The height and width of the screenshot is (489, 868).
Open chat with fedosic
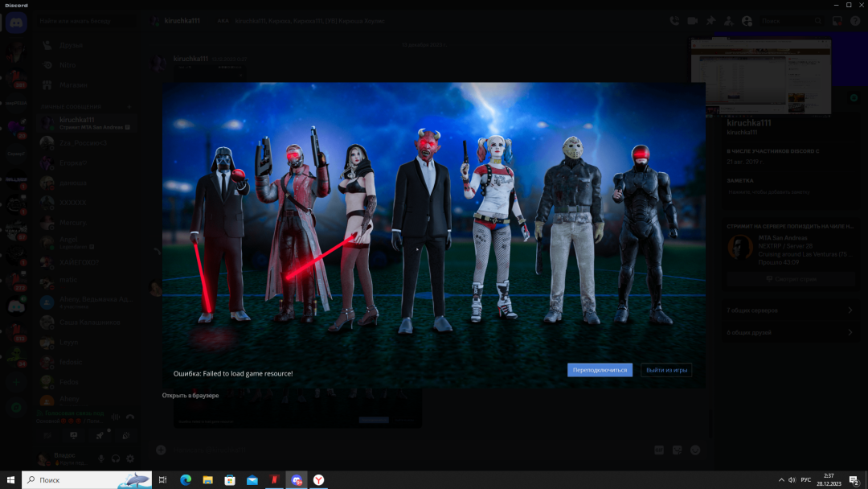[86, 362]
